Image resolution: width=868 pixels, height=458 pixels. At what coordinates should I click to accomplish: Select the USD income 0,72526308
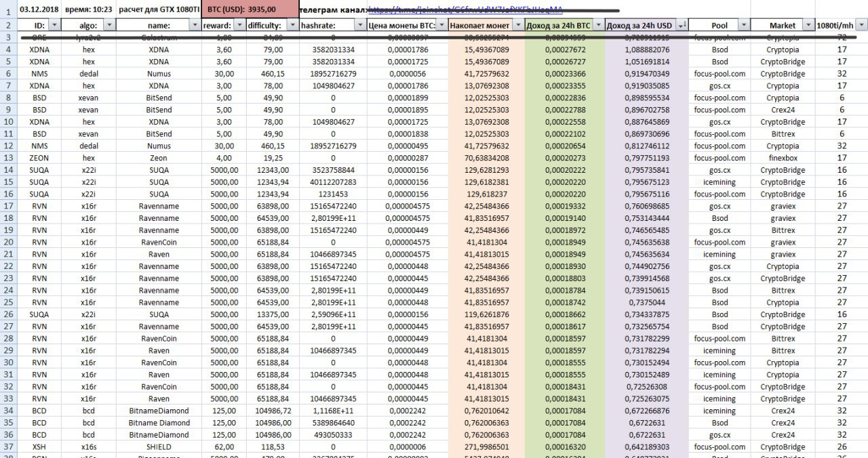tap(646, 387)
